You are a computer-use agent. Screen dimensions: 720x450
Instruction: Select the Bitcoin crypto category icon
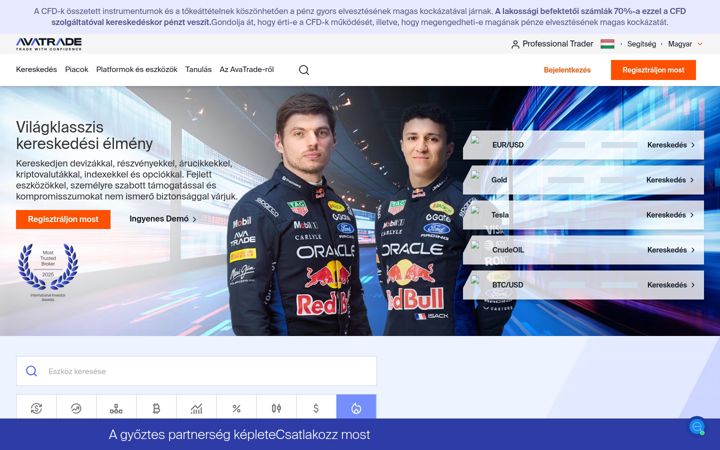[x=156, y=408]
